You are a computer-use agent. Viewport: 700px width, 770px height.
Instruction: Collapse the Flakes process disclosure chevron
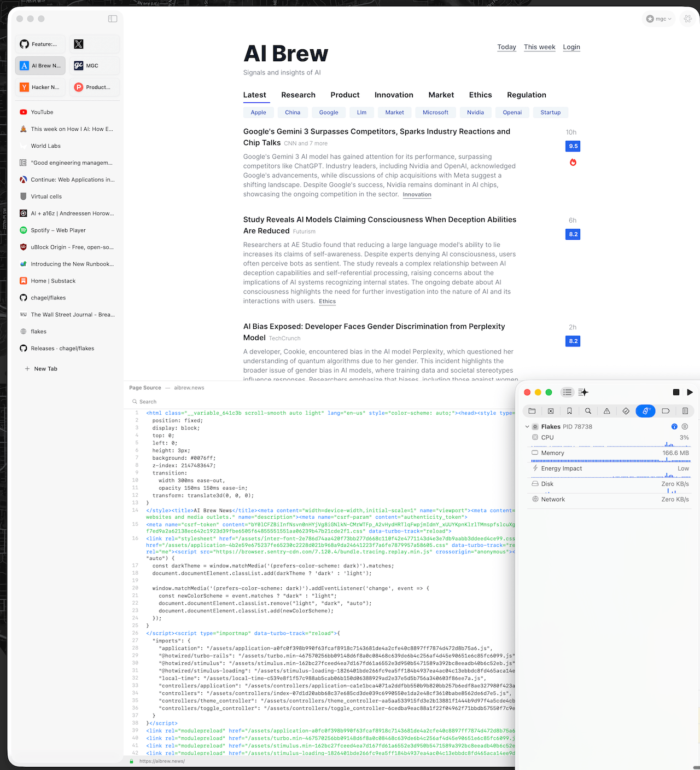pyautogui.click(x=527, y=427)
